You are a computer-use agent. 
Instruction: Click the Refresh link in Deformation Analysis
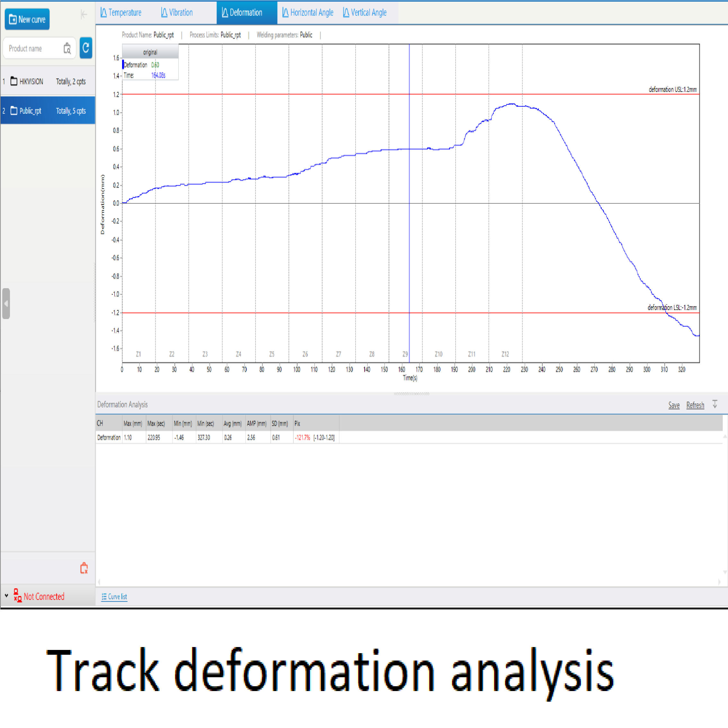click(x=695, y=405)
